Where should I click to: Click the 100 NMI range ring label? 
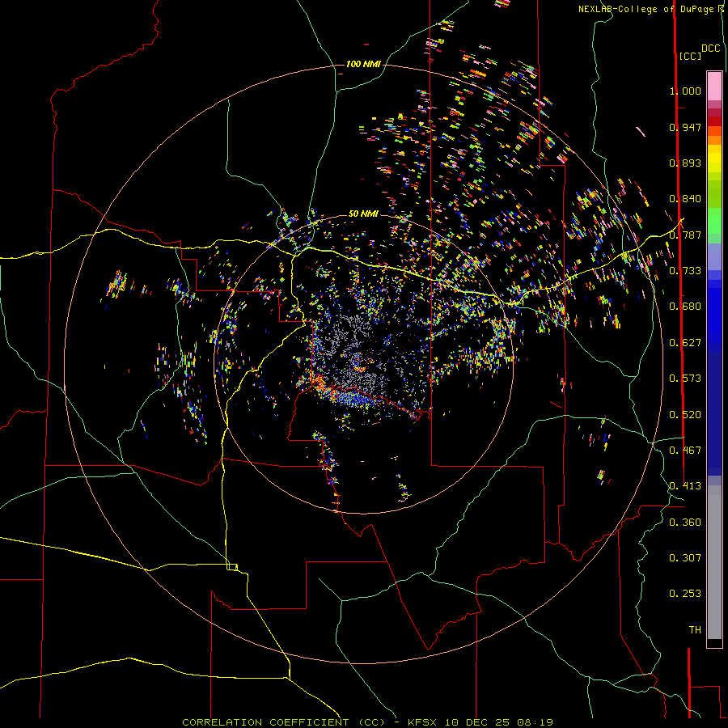[363, 64]
